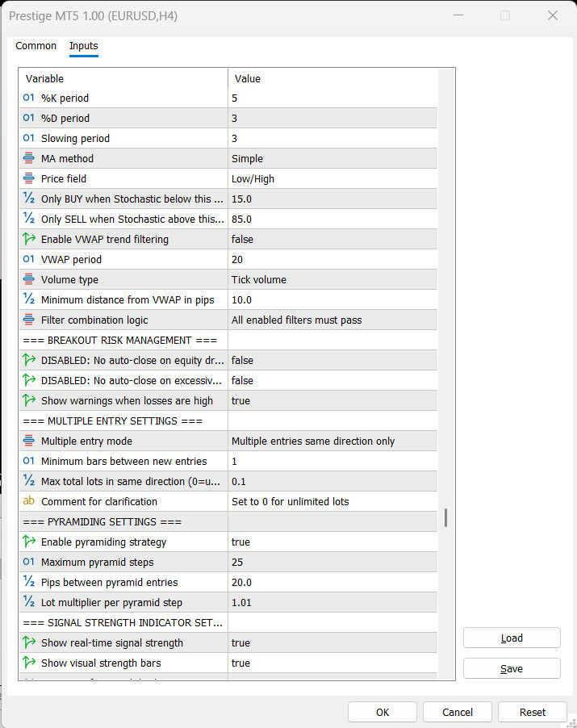Edit 'Set to 0 for unlimited lots' comment value
The width and height of the screenshot is (577, 728).
tap(332, 501)
